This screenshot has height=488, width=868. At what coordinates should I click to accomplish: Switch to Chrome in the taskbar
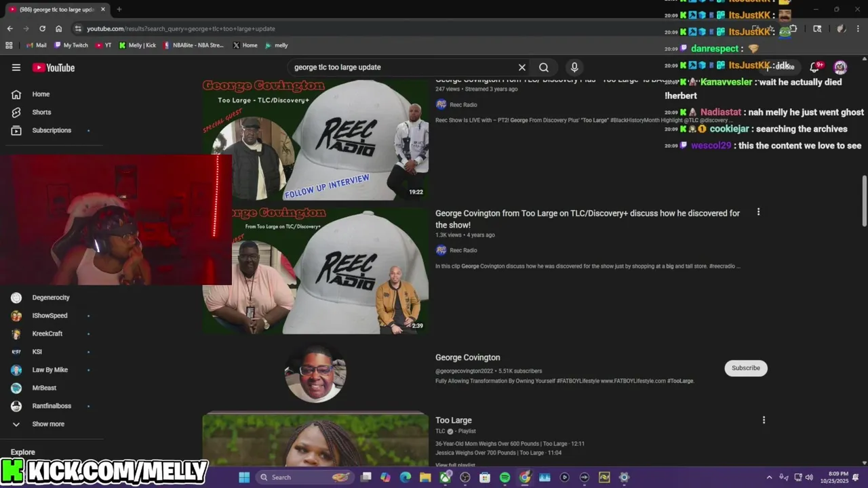point(525,477)
